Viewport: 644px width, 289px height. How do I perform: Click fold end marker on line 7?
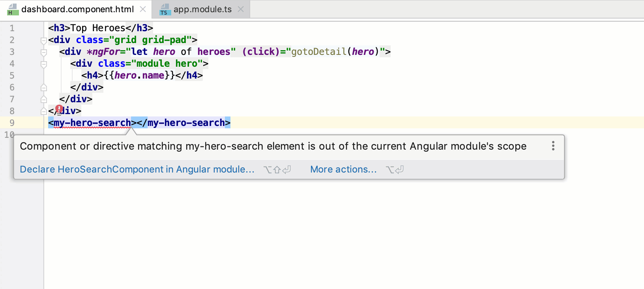pos(44,99)
